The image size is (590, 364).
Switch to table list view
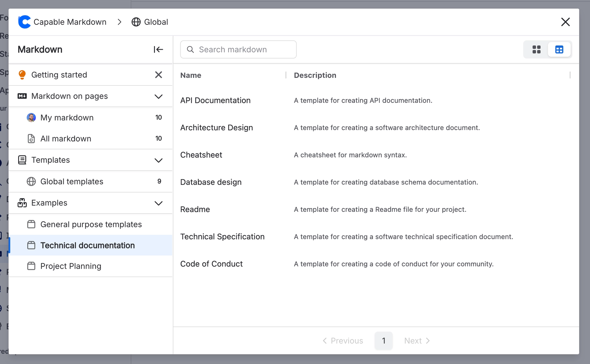click(559, 49)
